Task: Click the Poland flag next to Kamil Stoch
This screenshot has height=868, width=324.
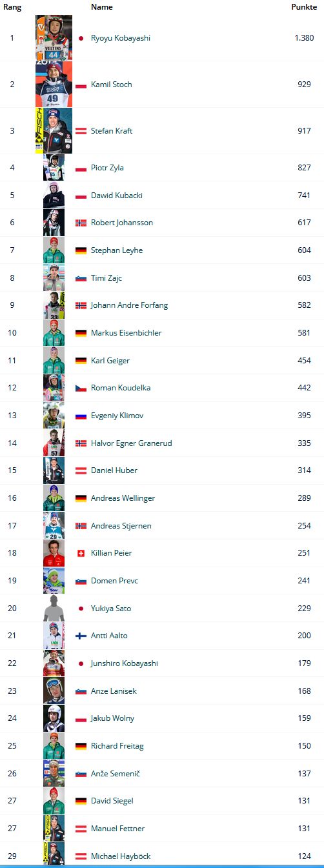Action: [81, 85]
